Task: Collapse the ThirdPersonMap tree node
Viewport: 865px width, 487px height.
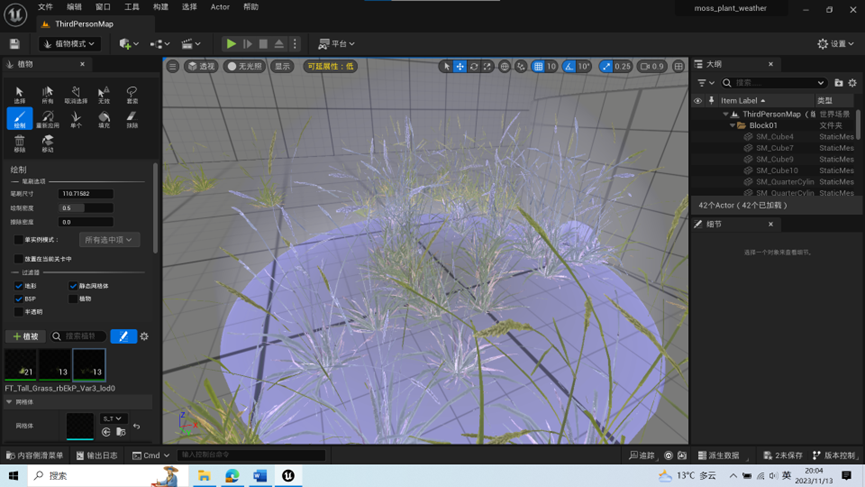Action: [725, 114]
